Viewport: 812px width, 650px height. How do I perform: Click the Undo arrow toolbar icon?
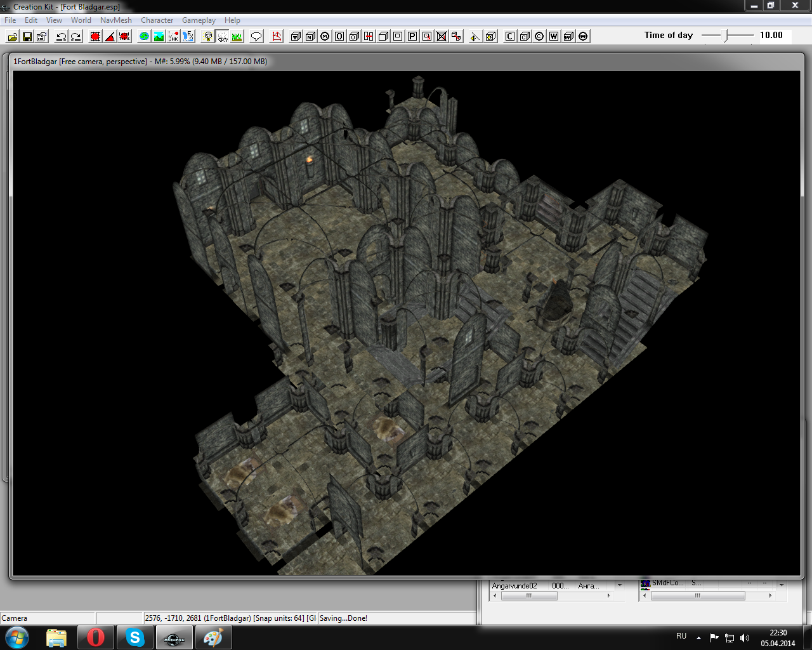coord(62,37)
